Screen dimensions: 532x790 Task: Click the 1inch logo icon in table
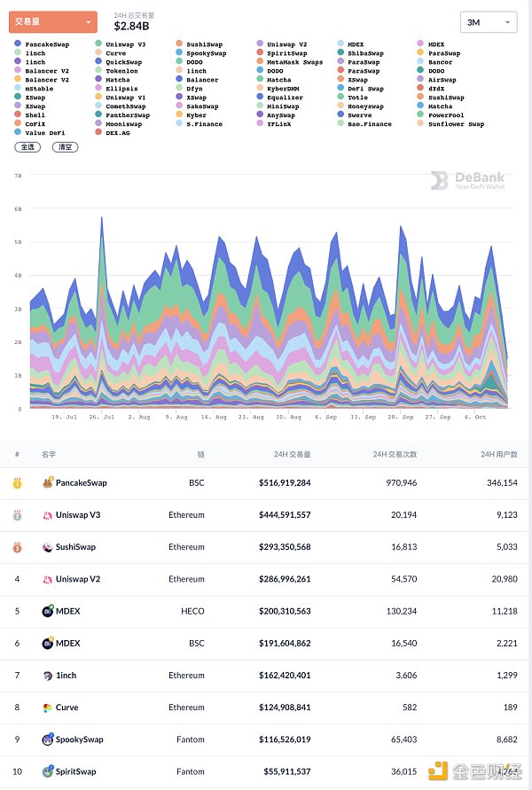point(48,676)
